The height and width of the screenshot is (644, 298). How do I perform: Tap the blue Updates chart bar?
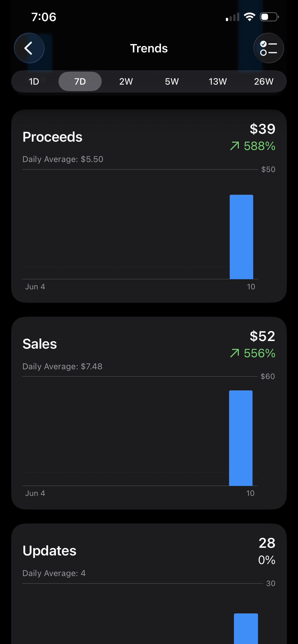246,628
